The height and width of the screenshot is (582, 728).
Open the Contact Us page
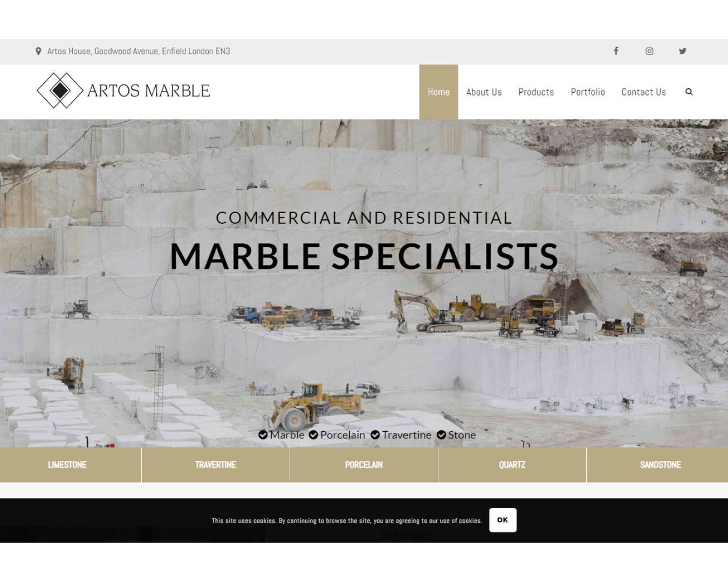coord(644,92)
